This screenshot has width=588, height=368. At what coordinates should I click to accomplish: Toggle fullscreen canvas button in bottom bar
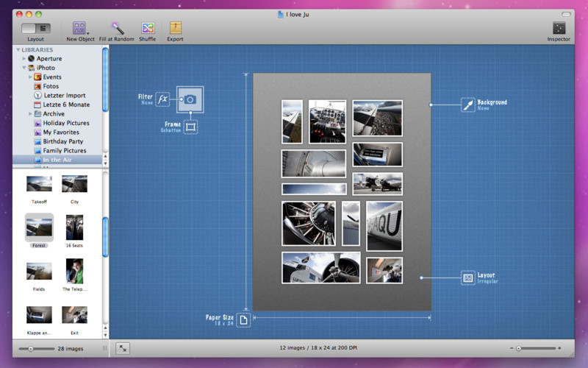tap(122, 348)
